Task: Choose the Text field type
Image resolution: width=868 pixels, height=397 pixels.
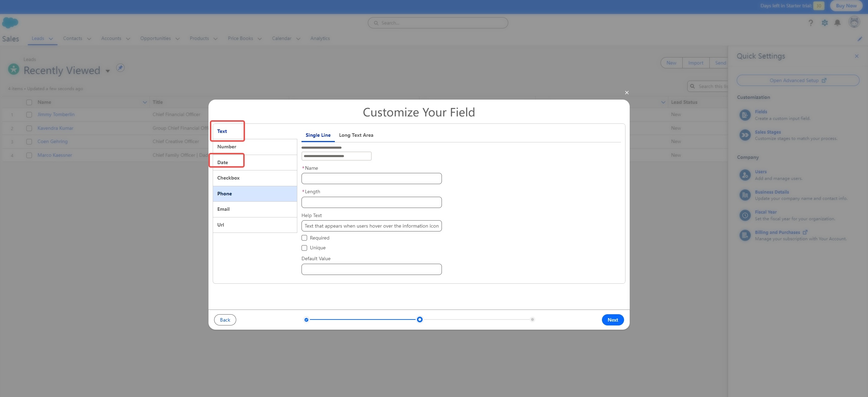Action: [x=255, y=131]
